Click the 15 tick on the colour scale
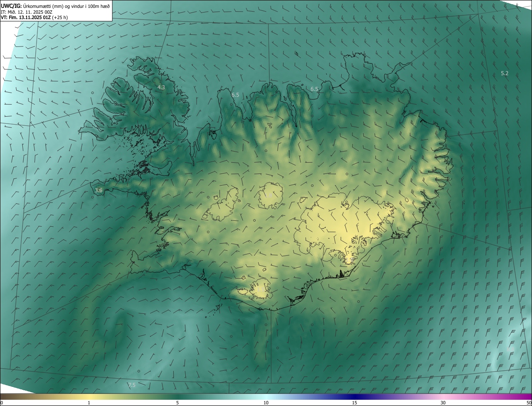The image size is (532, 406). (x=355, y=403)
